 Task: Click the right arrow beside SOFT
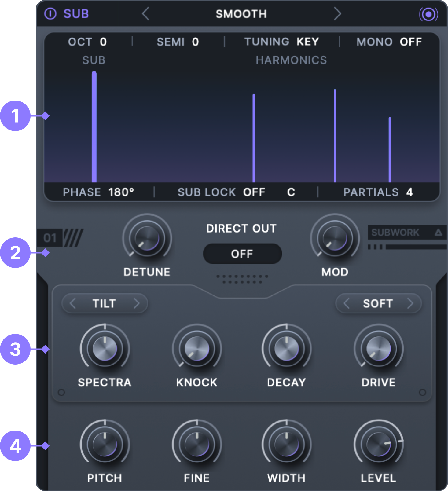[x=410, y=303]
